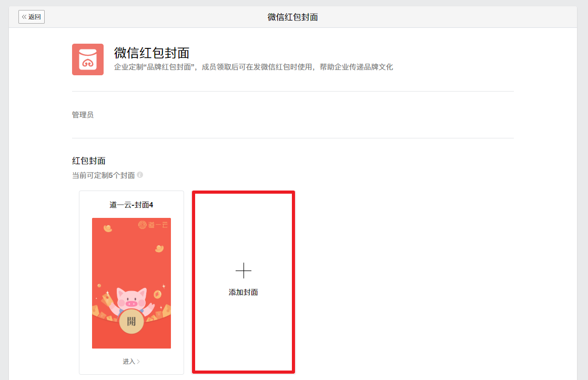Click the plus icon to add cover
This screenshot has width=588, height=380.
tap(244, 271)
